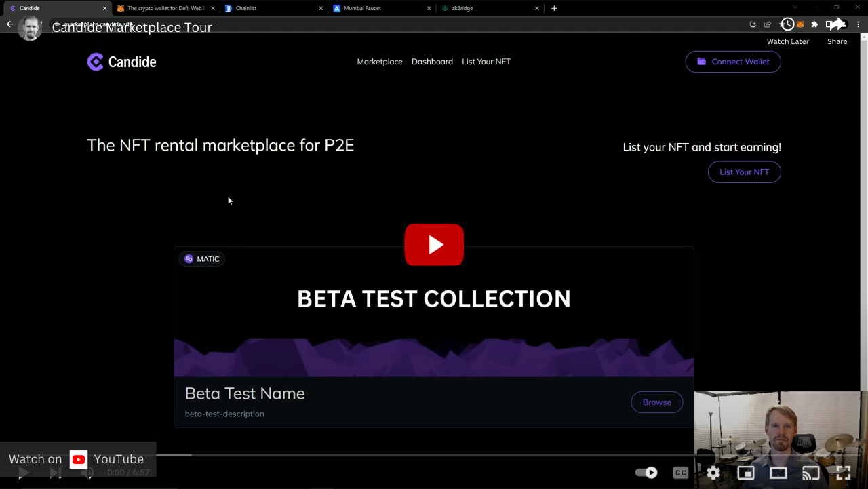The image size is (868, 489).
Task: Click the share page icon in address bar
Action: pyautogui.click(x=768, y=24)
